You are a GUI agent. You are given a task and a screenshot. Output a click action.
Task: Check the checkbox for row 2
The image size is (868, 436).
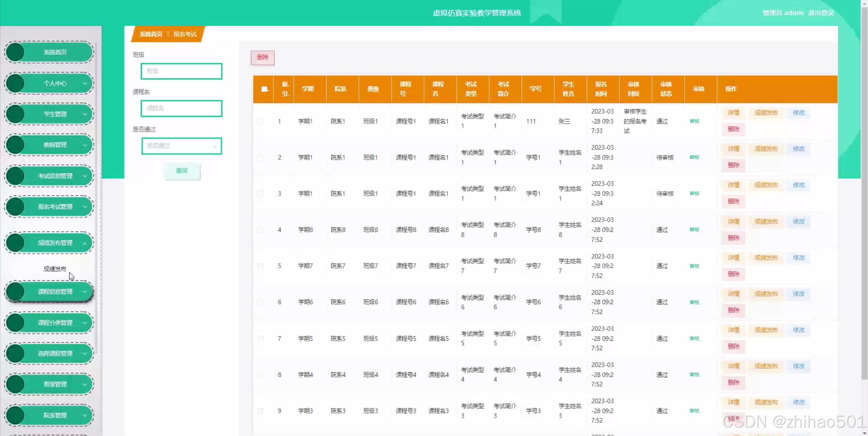click(x=260, y=158)
